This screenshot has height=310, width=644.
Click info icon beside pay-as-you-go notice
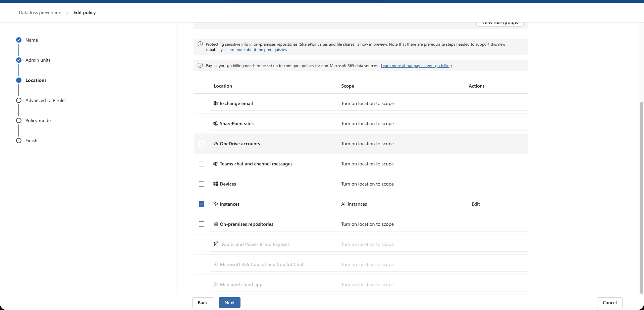pyautogui.click(x=200, y=65)
